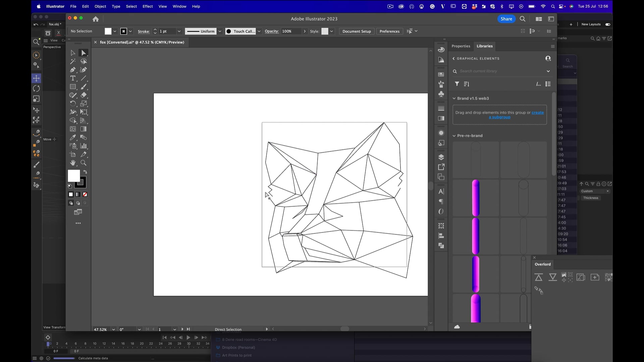
Task: Click the Share button
Action: tap(506, 19)
